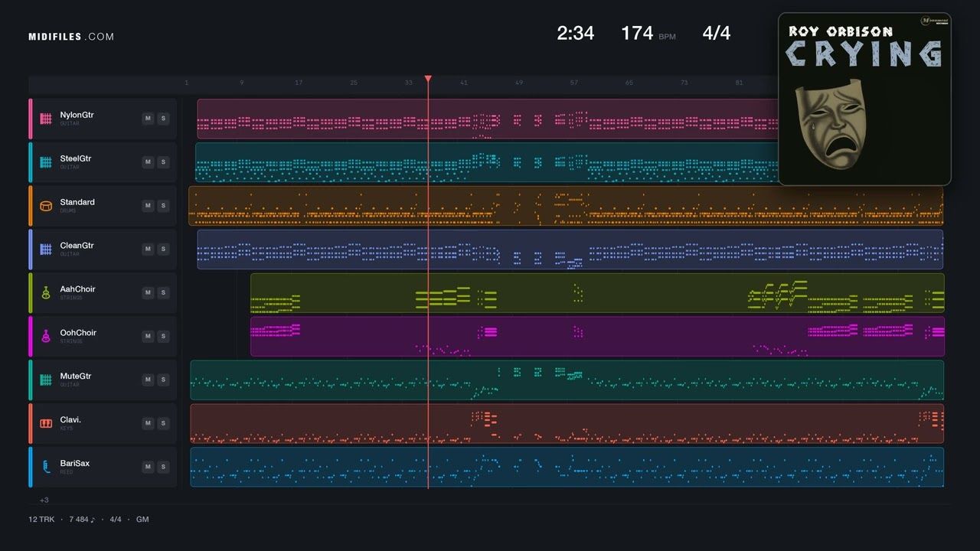Click the blue BariSax MIDI clip
The height and width of the screenshot is (551, 980).
point(567,468)
